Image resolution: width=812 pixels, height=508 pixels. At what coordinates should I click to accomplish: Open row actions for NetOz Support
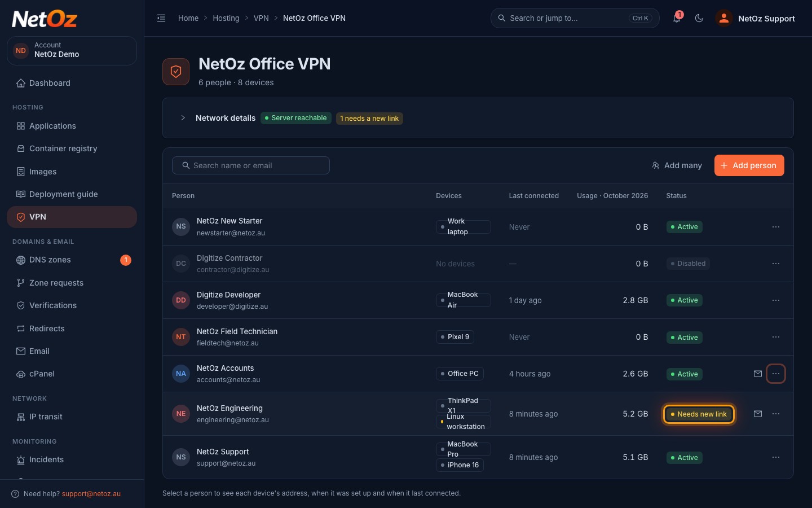click(x=776, y=457)
